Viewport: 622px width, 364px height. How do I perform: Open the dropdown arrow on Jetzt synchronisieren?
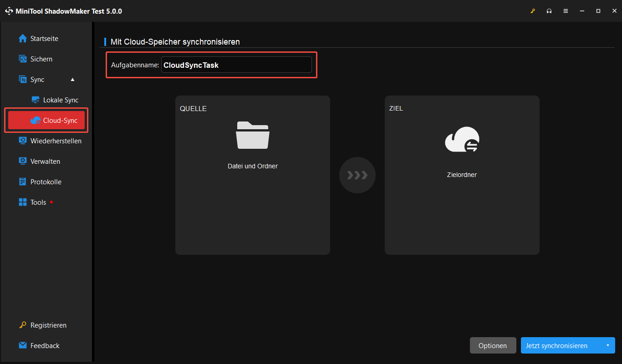(608, 346)
